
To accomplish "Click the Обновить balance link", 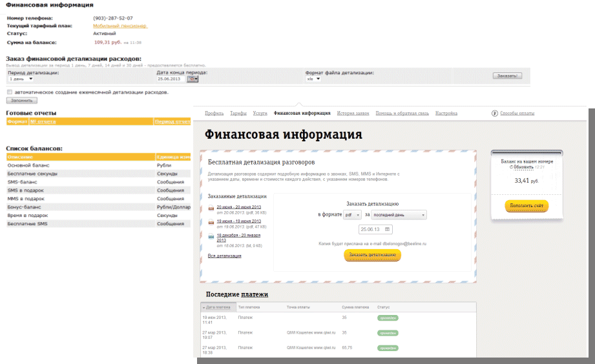I will click(524, 167).
